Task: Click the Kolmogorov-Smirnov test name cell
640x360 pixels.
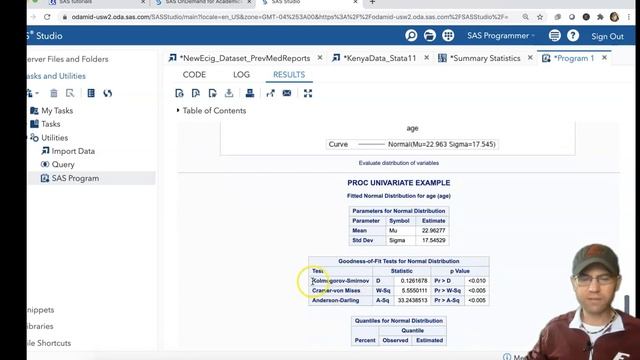Action: point(340,281)
